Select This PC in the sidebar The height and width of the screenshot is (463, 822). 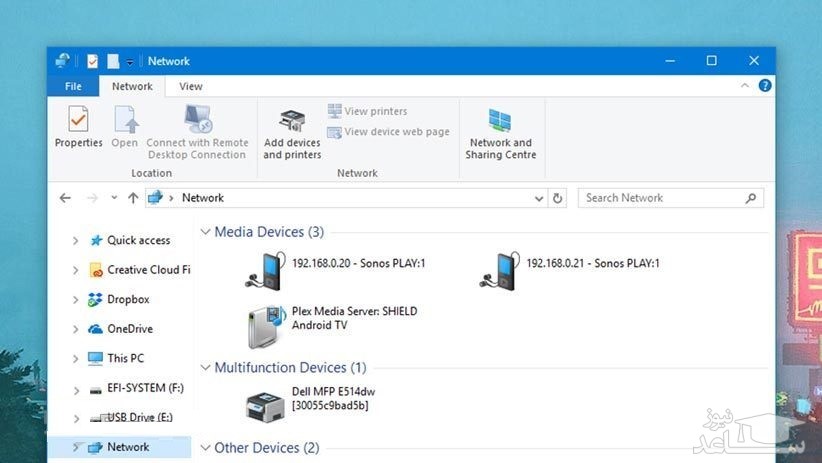(125, 358)
